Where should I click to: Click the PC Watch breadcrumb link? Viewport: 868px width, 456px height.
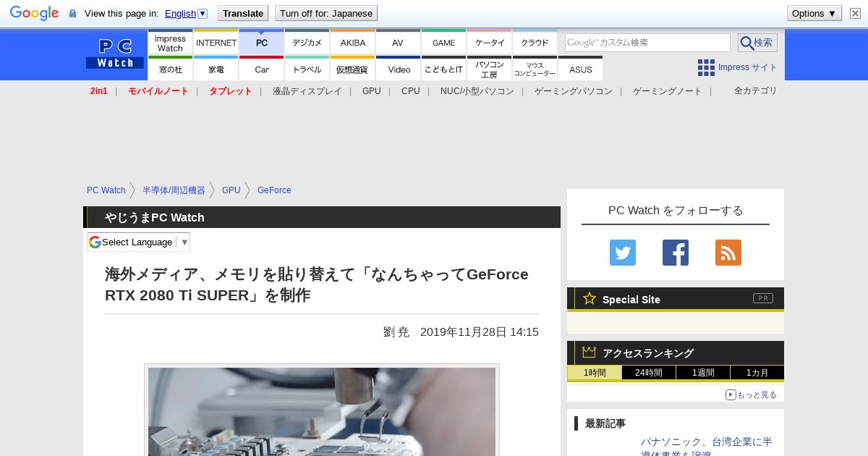click(x=106, y=190)
